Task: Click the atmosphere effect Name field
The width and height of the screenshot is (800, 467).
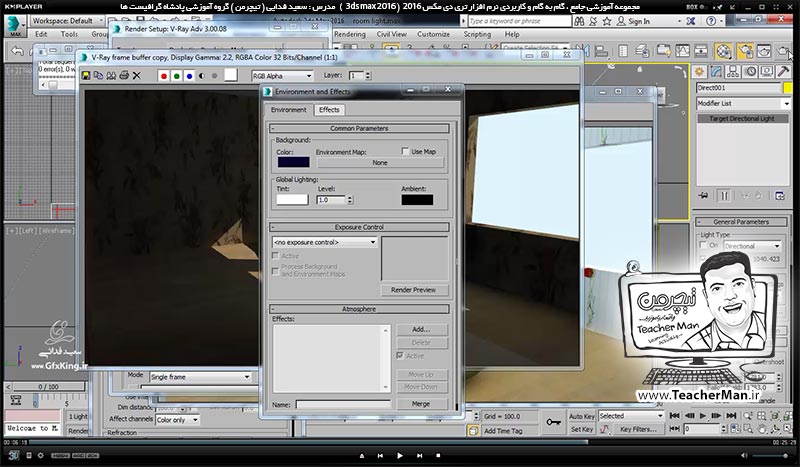Action: tap(343, 405)
